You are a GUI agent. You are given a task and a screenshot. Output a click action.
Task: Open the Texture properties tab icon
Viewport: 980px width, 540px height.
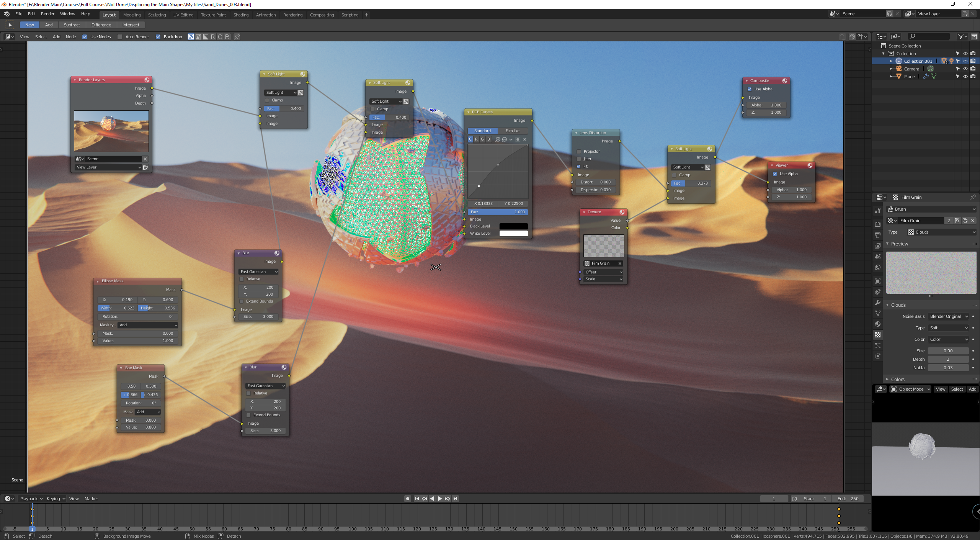[x=878, y=335]
